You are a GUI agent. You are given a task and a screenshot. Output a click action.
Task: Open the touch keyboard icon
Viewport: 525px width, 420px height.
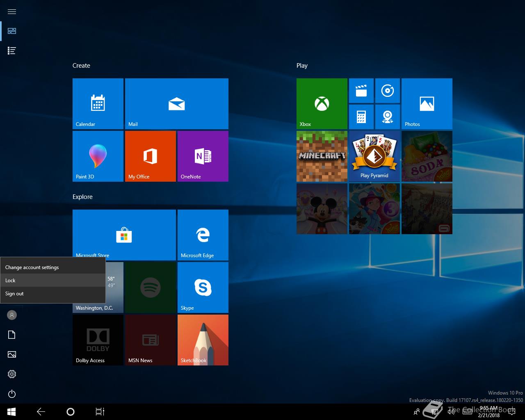pos(467,412)
